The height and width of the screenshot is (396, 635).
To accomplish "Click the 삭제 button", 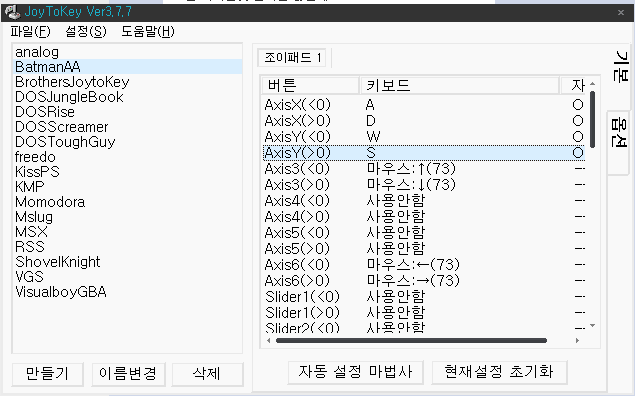I will 207,374.
